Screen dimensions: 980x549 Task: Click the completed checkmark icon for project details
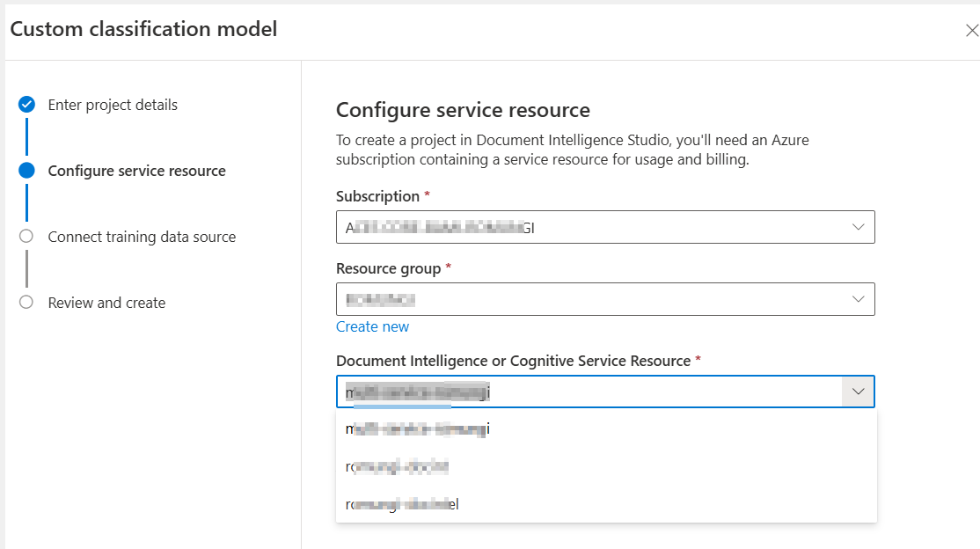point(26,105)
